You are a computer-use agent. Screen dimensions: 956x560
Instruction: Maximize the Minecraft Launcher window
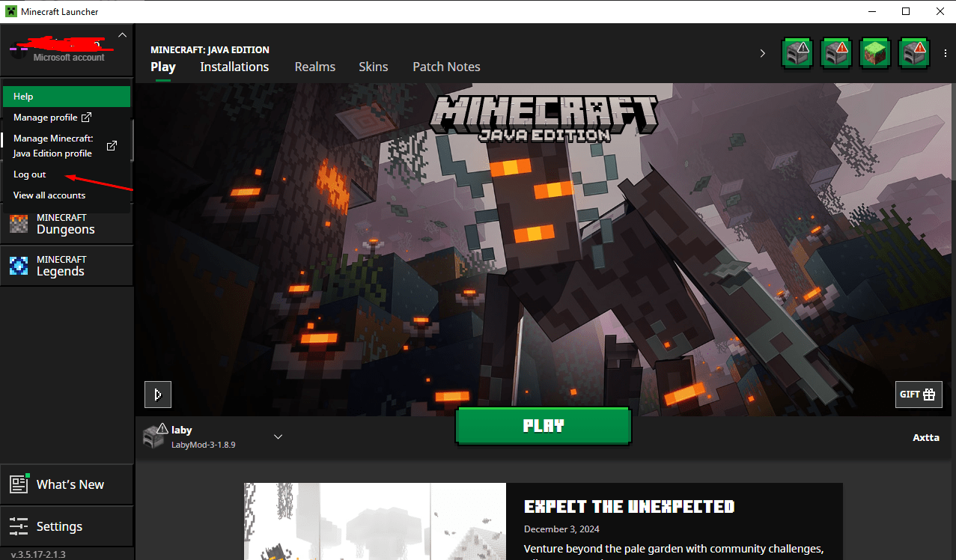906,11
